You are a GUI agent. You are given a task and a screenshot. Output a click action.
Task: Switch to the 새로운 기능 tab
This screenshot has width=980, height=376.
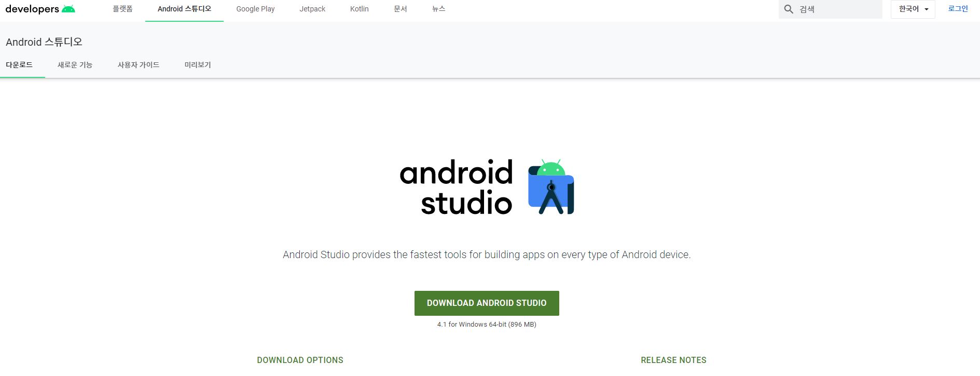pos(75,65)
